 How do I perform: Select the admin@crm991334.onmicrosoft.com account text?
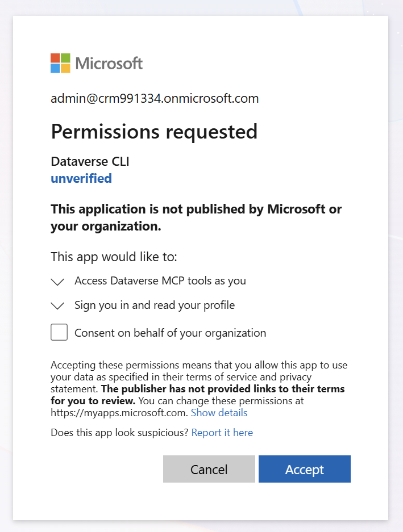(155, 98)
